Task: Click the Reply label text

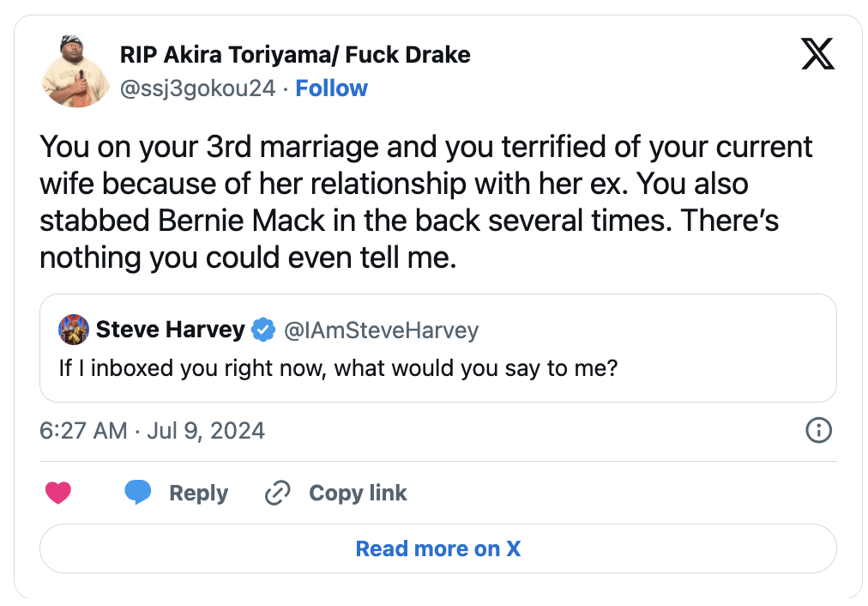Action: click(x=198, y=493)
